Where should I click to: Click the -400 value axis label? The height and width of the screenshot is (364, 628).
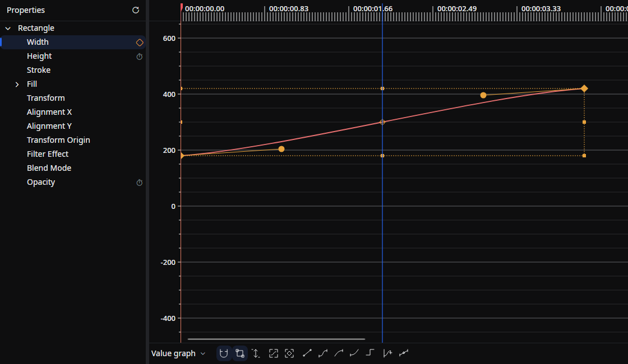click(x=168, y=319)
